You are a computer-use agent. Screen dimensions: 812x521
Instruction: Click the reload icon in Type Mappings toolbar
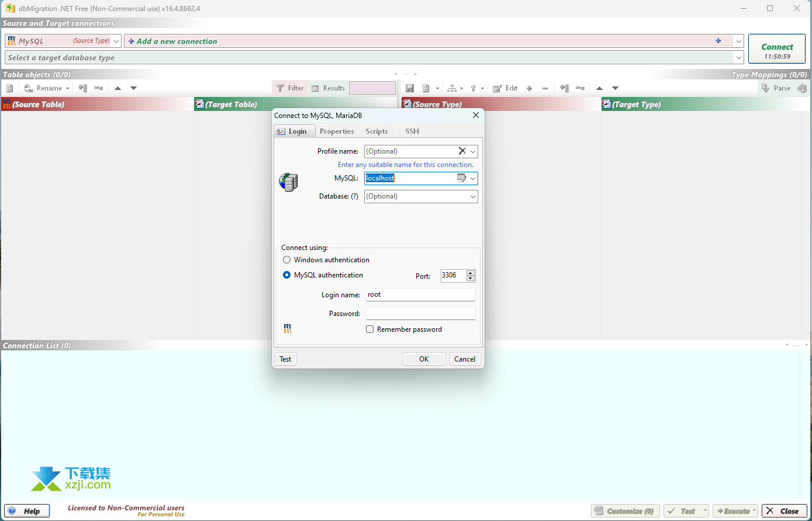tap(426, 88)
